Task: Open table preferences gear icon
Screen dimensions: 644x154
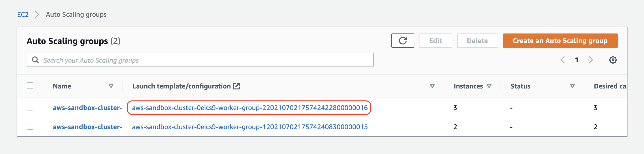Action: coord(613,60)
